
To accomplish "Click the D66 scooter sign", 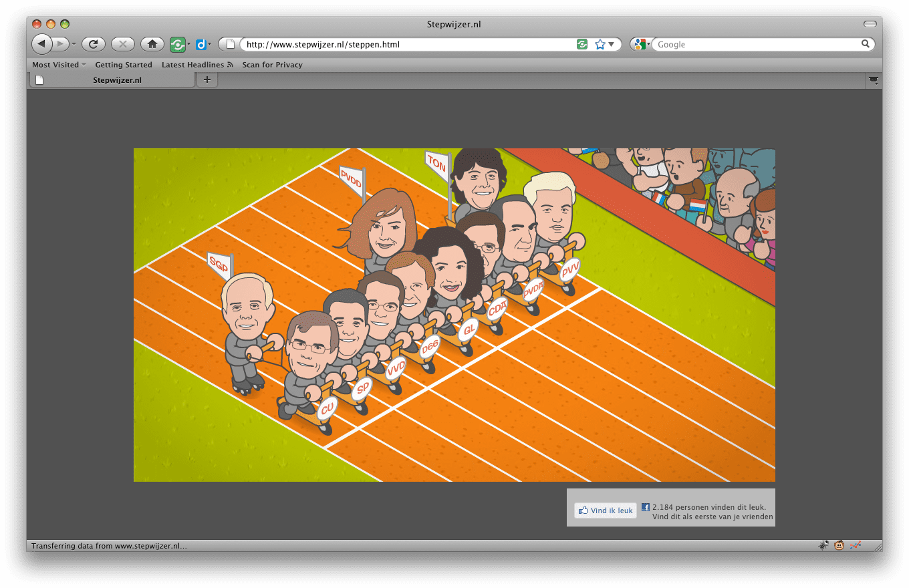I will pos(429,347).
